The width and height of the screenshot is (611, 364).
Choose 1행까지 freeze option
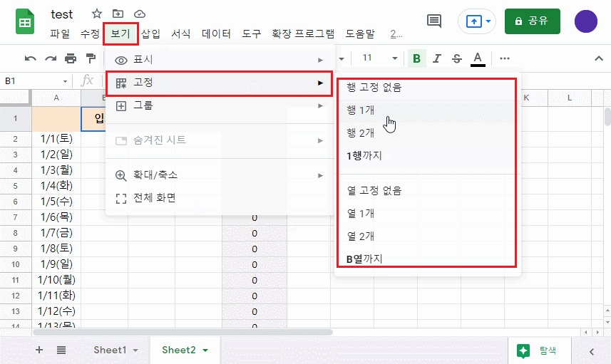(x=426, y=156)
